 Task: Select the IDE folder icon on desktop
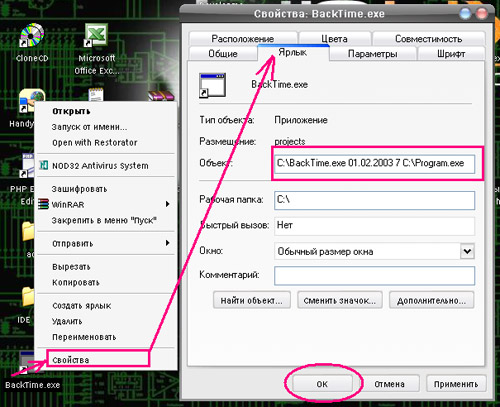[x=28, y=297]
